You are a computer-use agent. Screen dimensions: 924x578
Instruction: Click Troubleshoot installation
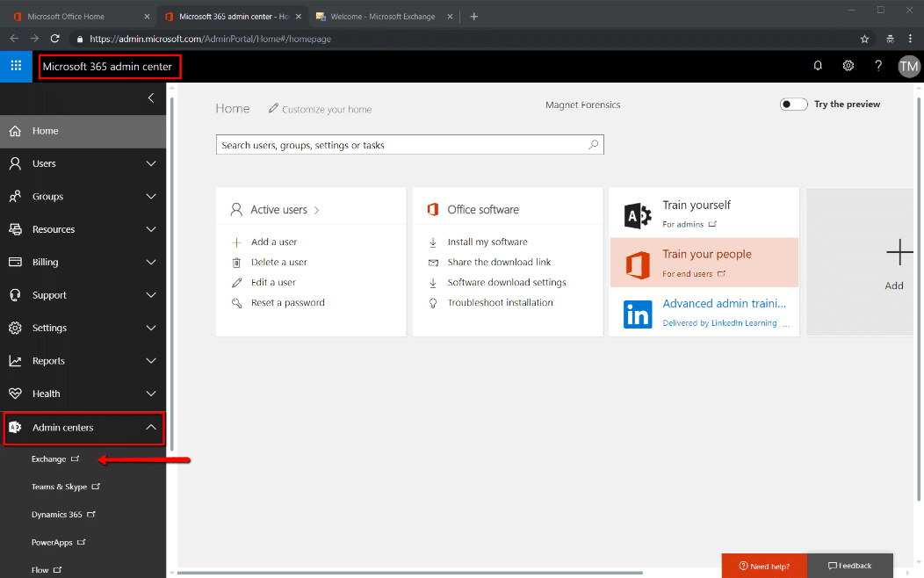pos(501,303)
